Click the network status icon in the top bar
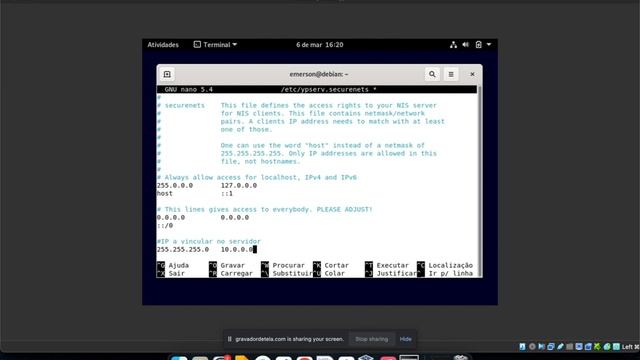This screenshot has width=640, height=360. (x=453, y=44)
